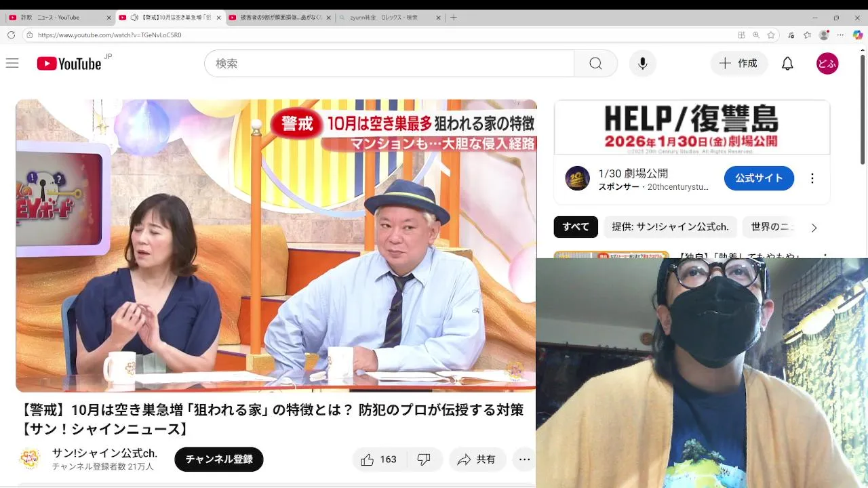
Task: Open more actions dots beside 共有
Action: [x=524, y=460]
